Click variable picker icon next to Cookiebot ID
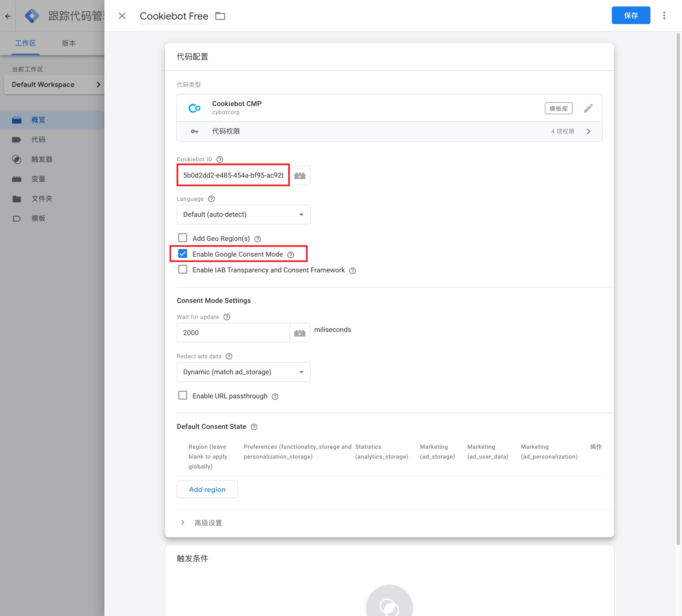 [x=299, y=175]
